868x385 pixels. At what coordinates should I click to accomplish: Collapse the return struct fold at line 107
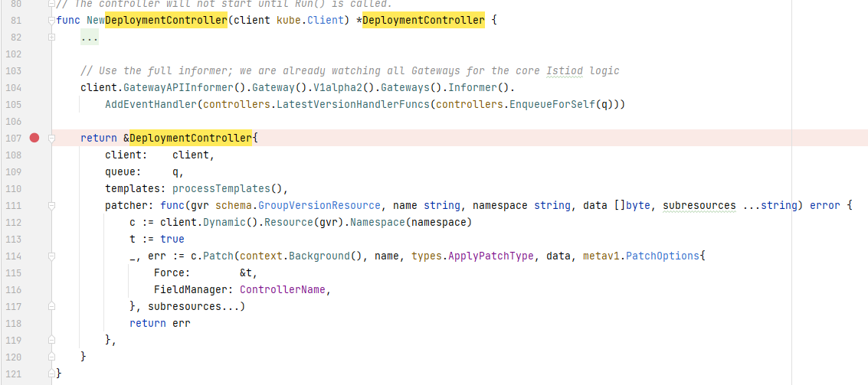pyautogui.click(x=51, y=138)
